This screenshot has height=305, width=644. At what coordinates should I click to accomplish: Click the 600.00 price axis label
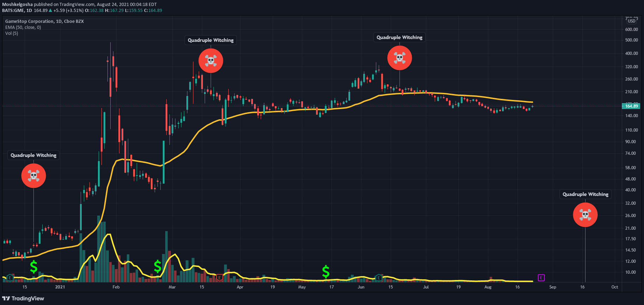pyautogui.click(x=632, y=30)
